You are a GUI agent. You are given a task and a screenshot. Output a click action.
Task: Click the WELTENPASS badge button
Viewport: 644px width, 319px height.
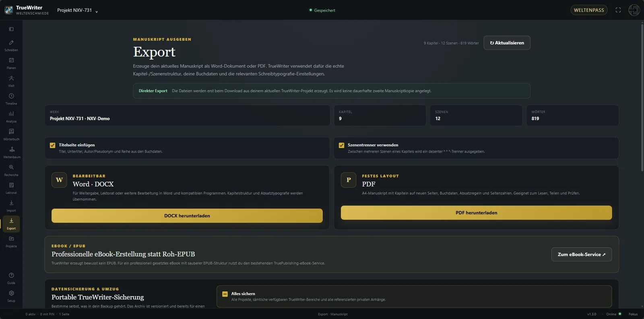589,10
